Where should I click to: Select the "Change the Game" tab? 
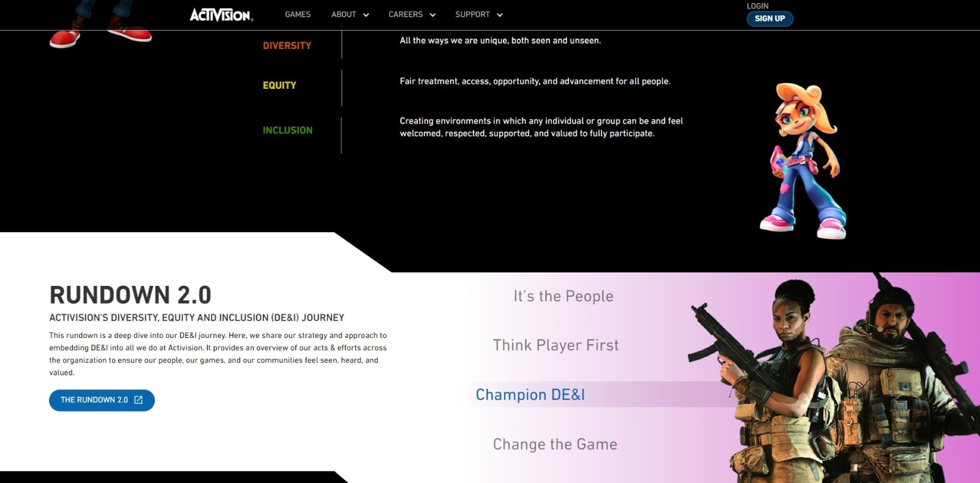555,444
